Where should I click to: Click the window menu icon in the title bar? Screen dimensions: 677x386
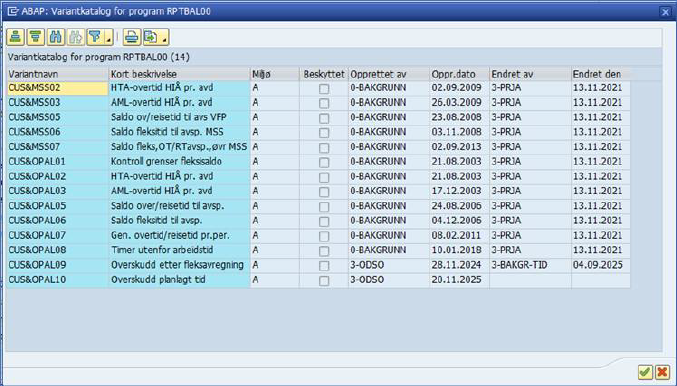tap(12, 11)
